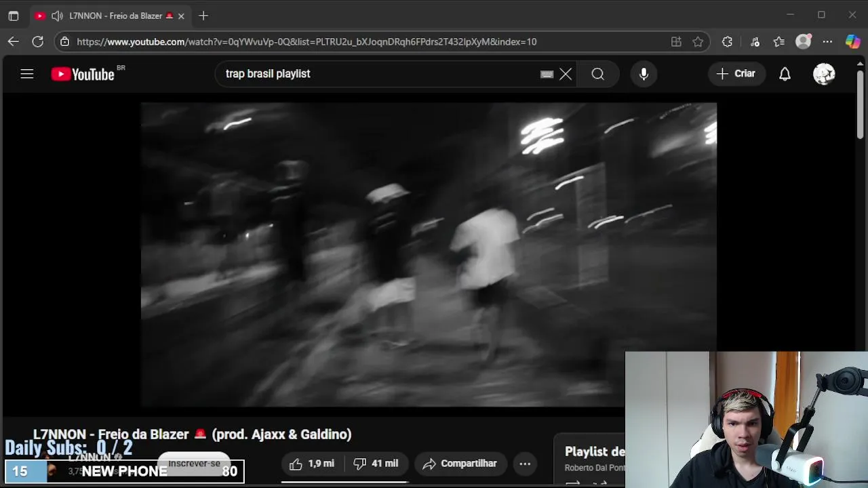Open more actions three-dot menu under video
Image resolution: width=868 pixels, height=488 pixels.
[525, 464]
